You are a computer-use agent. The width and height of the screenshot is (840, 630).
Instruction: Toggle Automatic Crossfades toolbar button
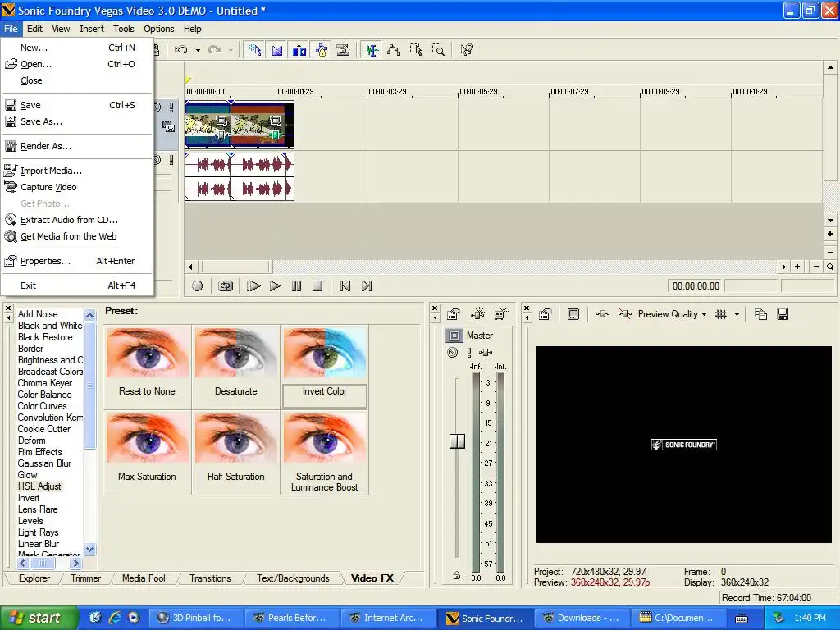point(277,50)
